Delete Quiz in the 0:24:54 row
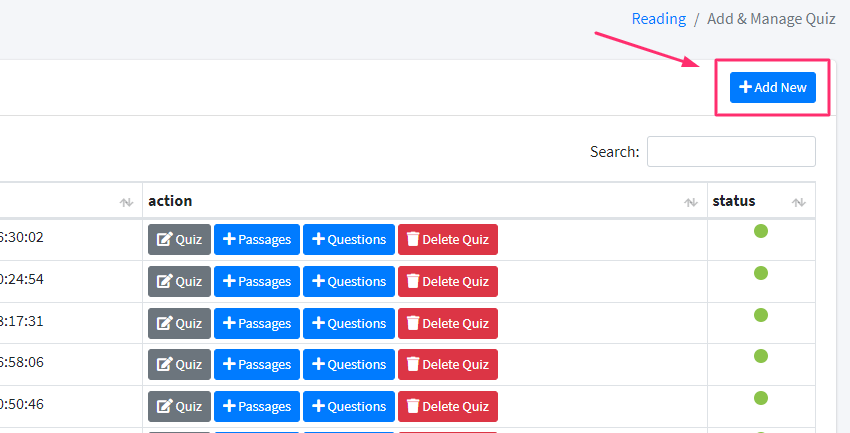 [448, 281]
